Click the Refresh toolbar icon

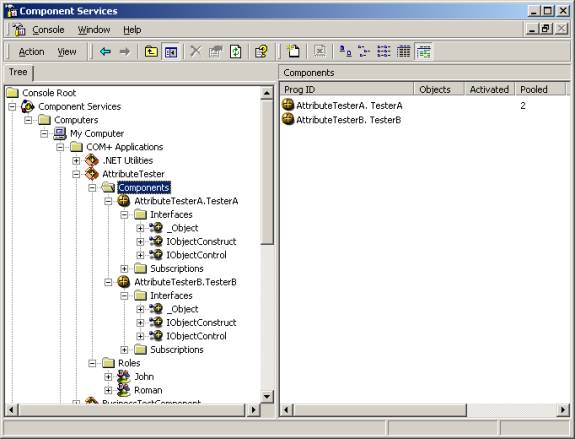pyautogui.click(x=235, y=52)
